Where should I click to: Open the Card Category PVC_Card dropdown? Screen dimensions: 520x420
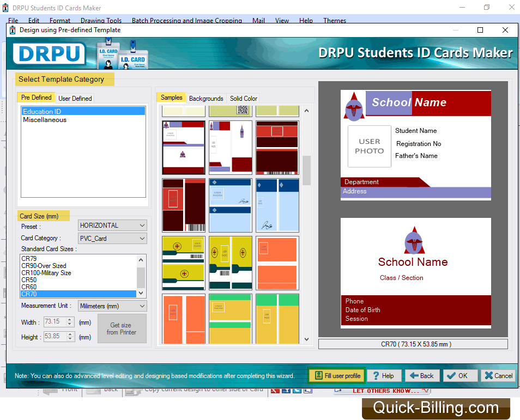click(143, 238)
